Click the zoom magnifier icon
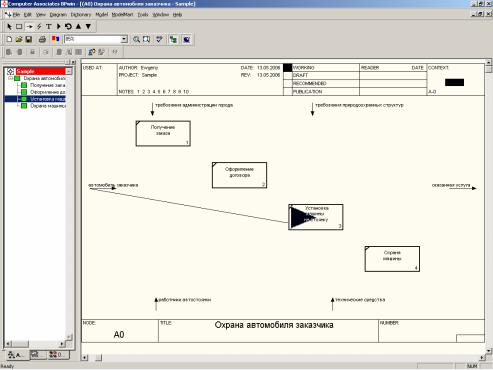 tap(136, 39)
